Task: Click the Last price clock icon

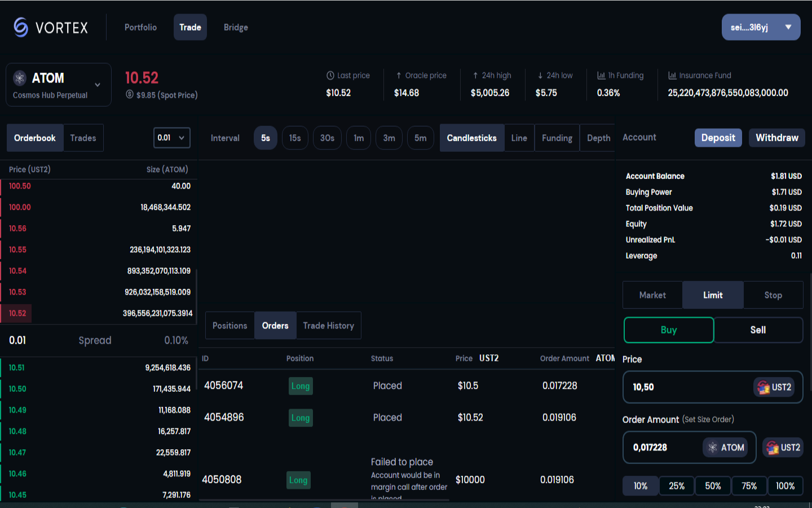Action: (330, 75)
